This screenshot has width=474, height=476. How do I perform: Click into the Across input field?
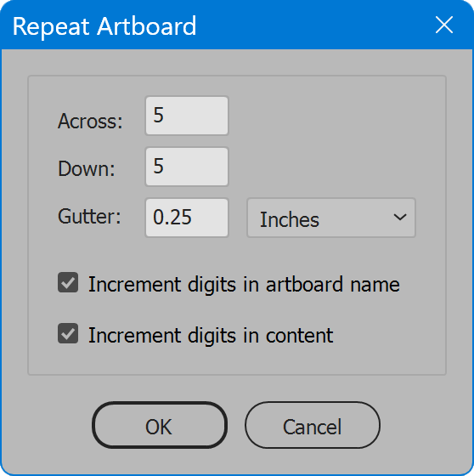tap(187, 116)
